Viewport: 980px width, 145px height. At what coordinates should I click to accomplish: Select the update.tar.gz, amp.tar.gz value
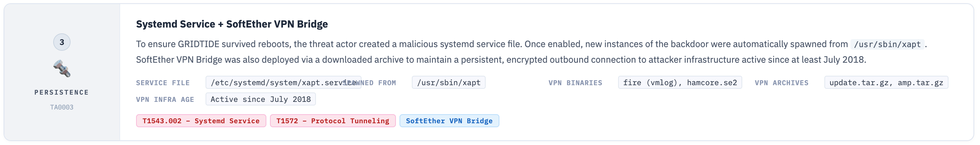pyautogui.click(x=886, y=83)
